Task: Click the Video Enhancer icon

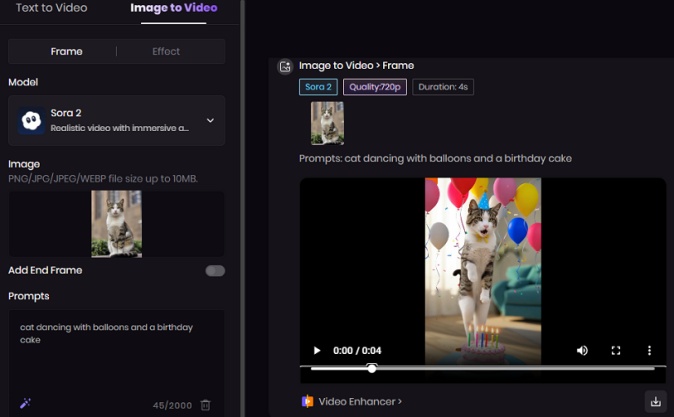Action: tap(307, 402)
